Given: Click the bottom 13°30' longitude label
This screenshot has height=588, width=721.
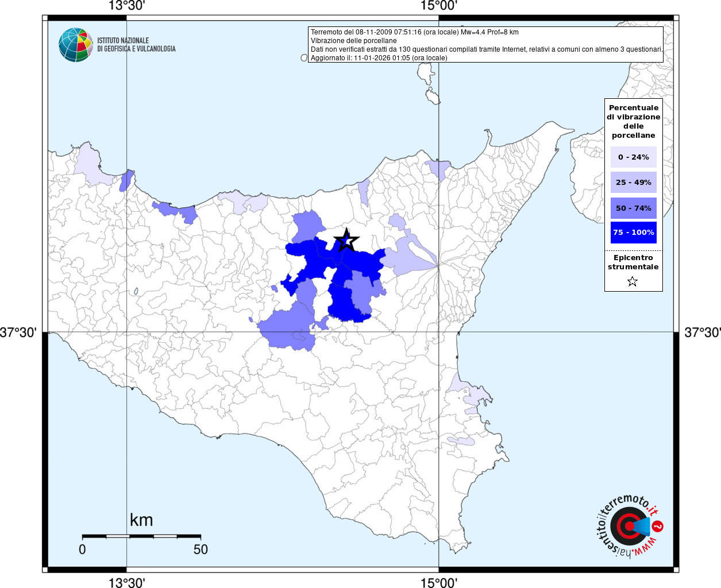Looking at the screenshot, I should (127, 582).
